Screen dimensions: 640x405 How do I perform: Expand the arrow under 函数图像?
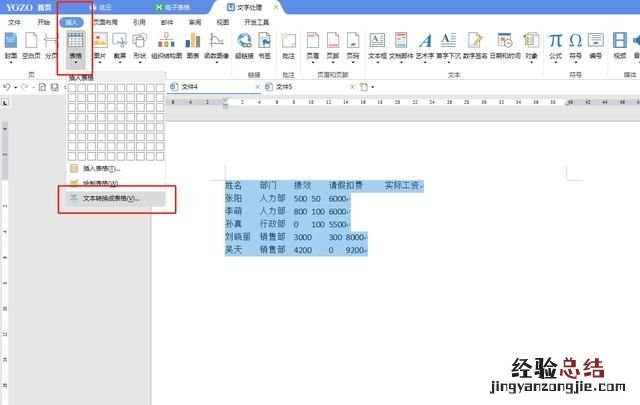[x=216, y=62]
